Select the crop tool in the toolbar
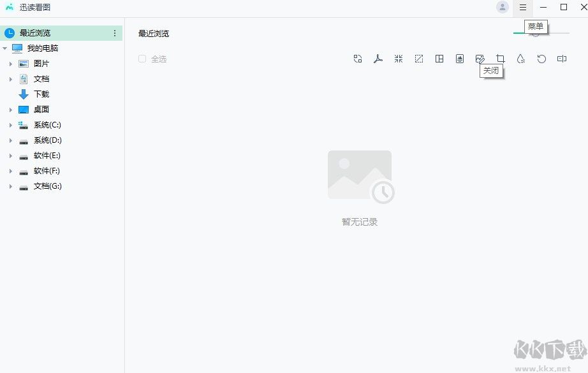The width and height of the screenshot is (588, 373). tap(501, 58)
